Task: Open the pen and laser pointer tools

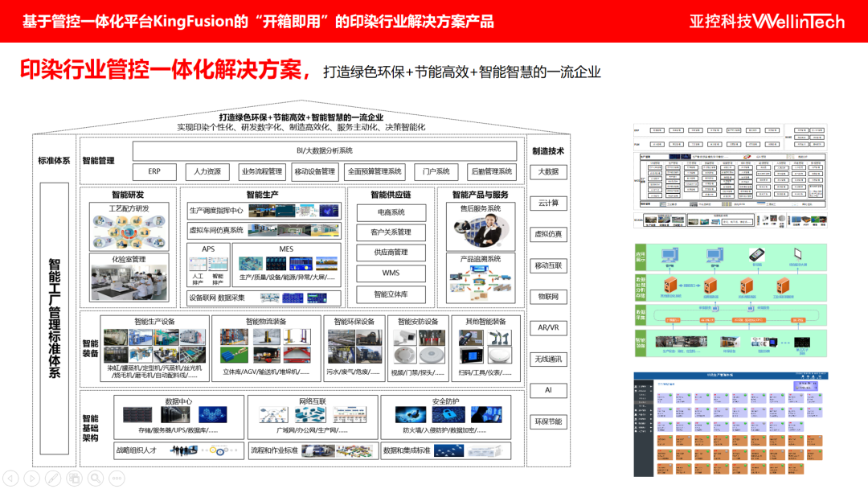Action: [x=53, y=478]
